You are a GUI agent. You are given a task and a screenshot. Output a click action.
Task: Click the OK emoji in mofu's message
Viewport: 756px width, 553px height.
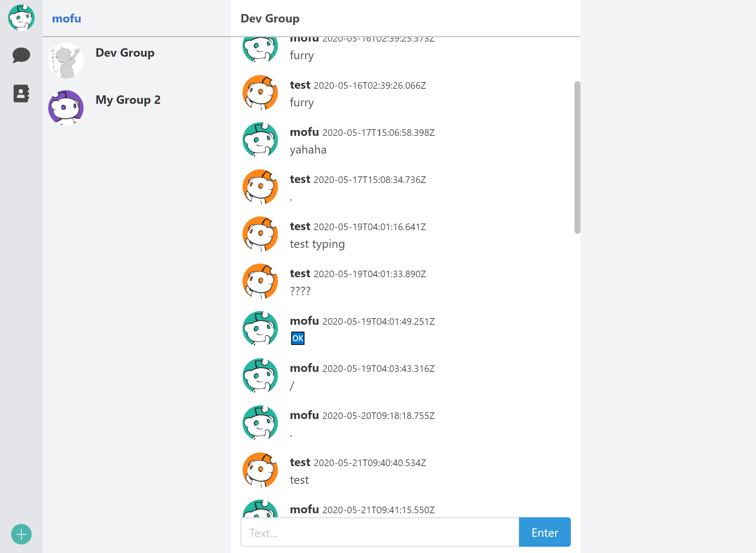[x=297, y=338]
